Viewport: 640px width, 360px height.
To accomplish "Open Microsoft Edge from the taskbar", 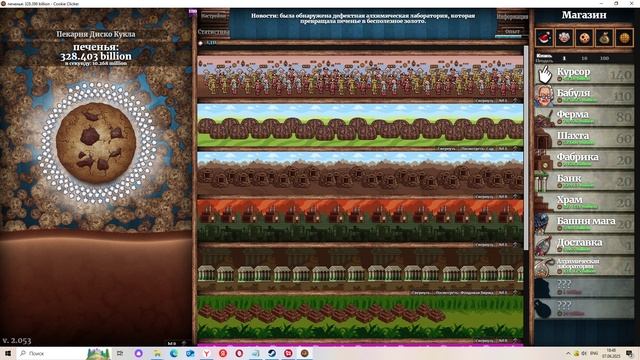I will tap(174, 353).
